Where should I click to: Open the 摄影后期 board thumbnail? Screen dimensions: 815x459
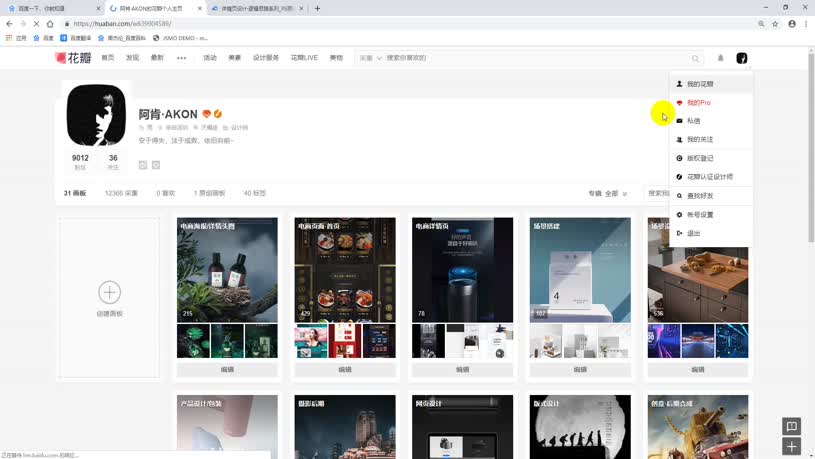[345, 427]
